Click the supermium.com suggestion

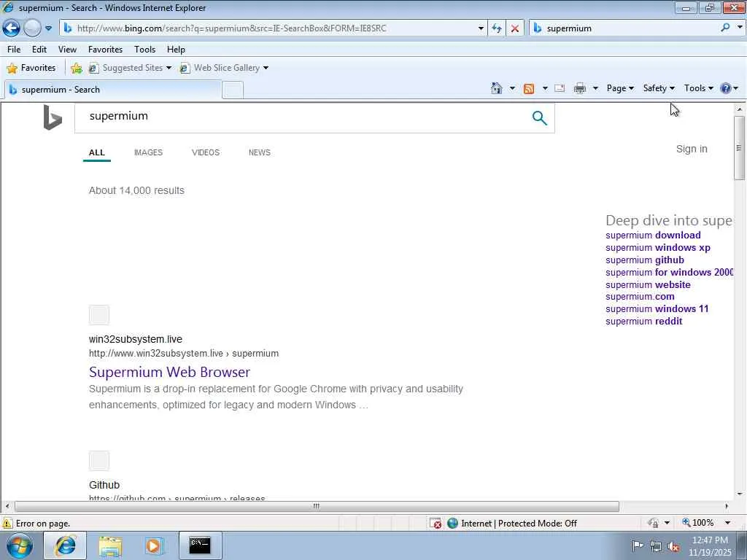coord(640,296)
